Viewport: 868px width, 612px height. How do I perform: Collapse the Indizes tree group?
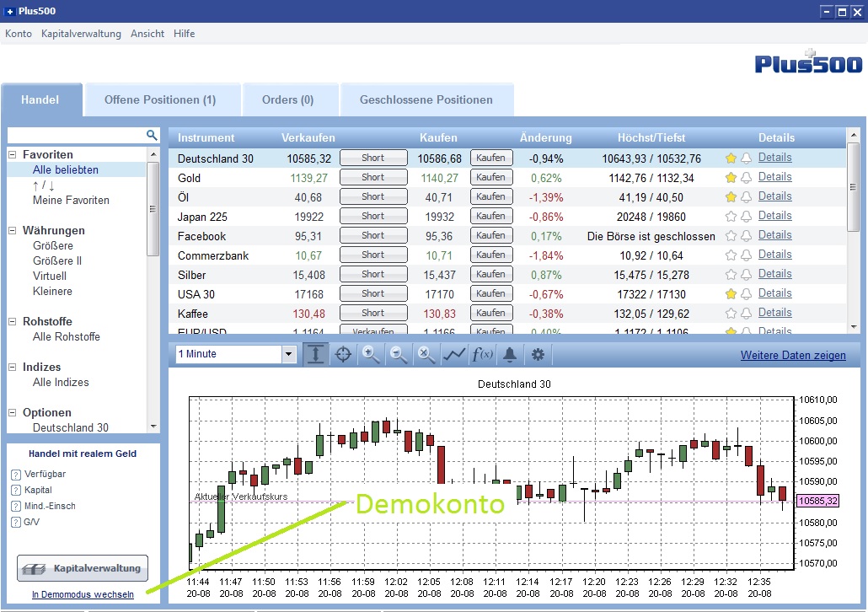click(12, 368)
